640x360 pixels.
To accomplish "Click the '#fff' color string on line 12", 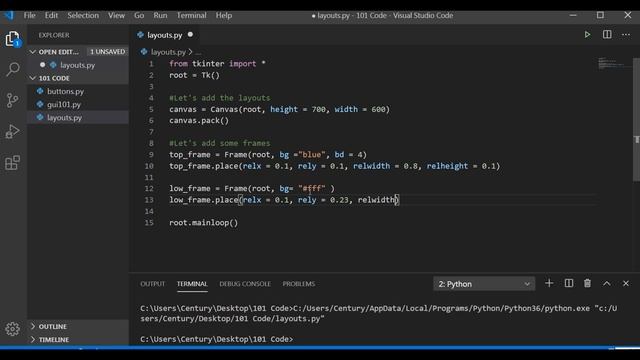I will tap(312, 189).
